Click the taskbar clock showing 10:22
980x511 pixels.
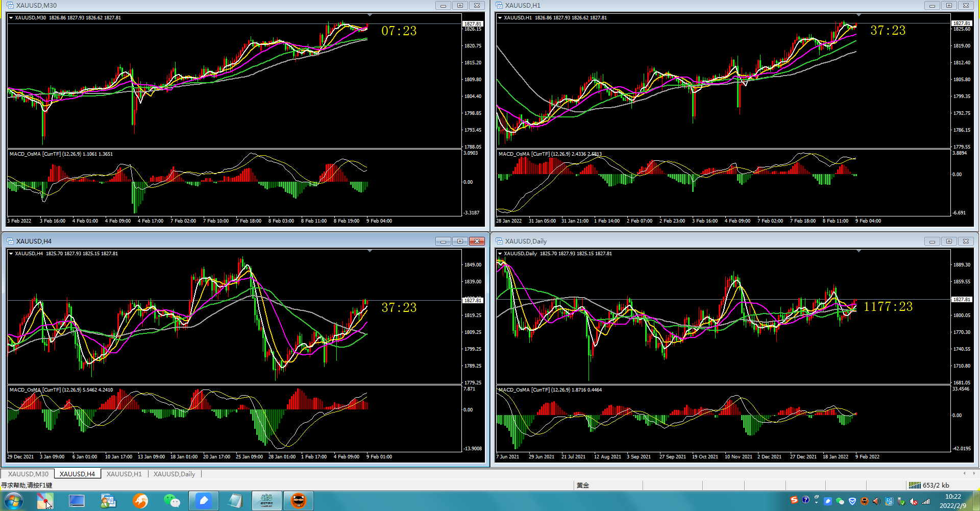tap(952, 501)
